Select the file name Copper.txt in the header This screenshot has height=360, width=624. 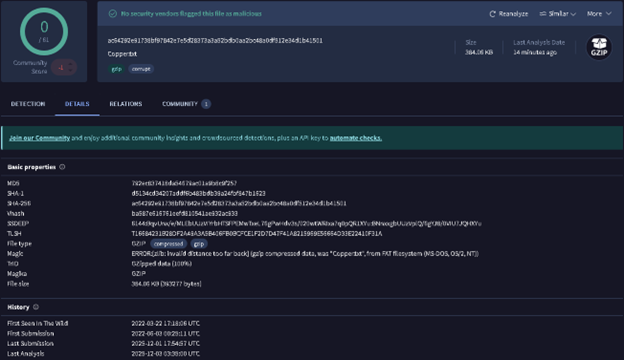[122, 54]
